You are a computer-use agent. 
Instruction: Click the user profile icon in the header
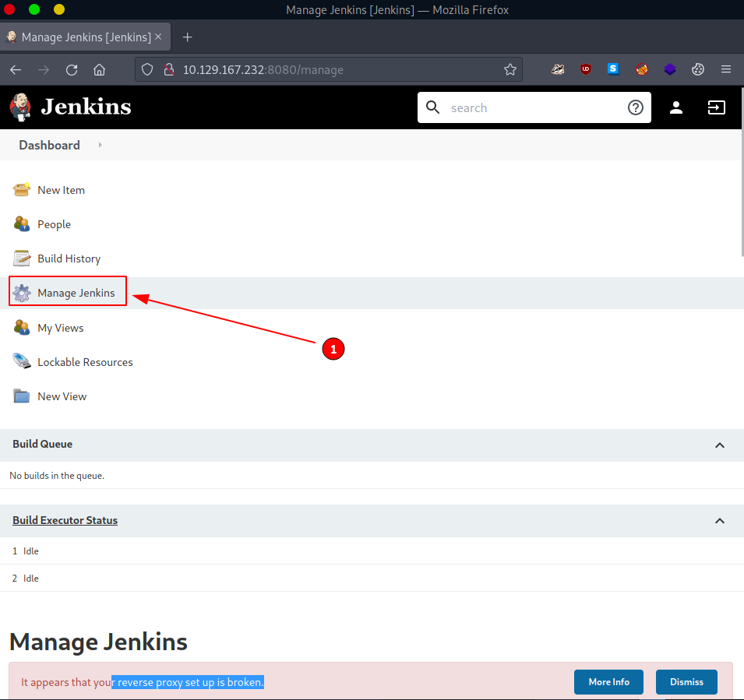tap(676, 107)
